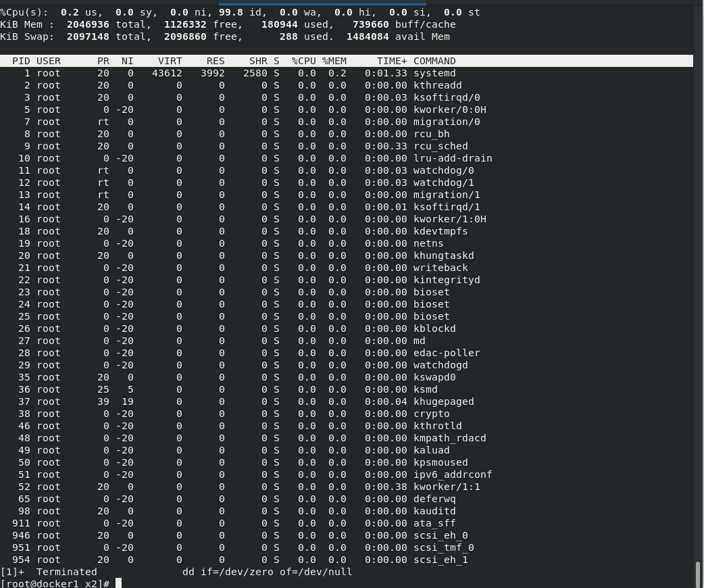Click the scsi_tmf_0 command

coord(444,547)
